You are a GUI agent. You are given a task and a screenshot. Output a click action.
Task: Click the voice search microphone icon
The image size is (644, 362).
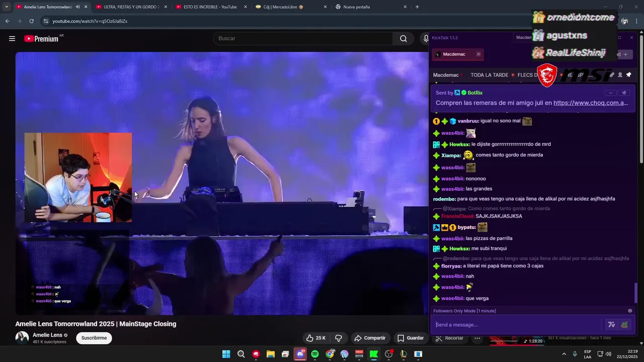click(x=426, y=39)
